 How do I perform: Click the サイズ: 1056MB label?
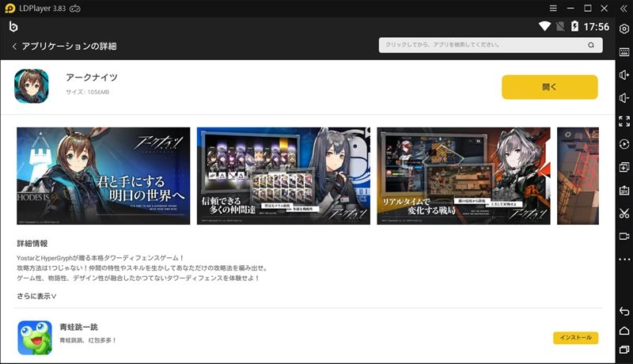(88, 92)
